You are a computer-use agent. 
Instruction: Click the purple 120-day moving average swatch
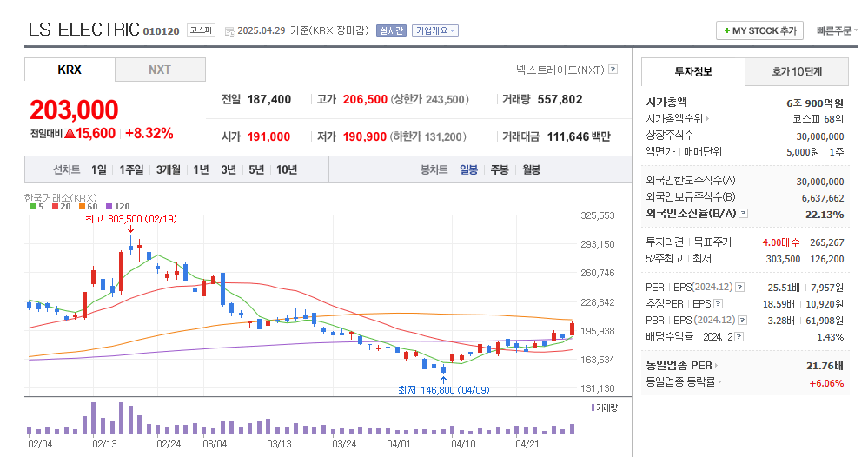click(109, 207)
